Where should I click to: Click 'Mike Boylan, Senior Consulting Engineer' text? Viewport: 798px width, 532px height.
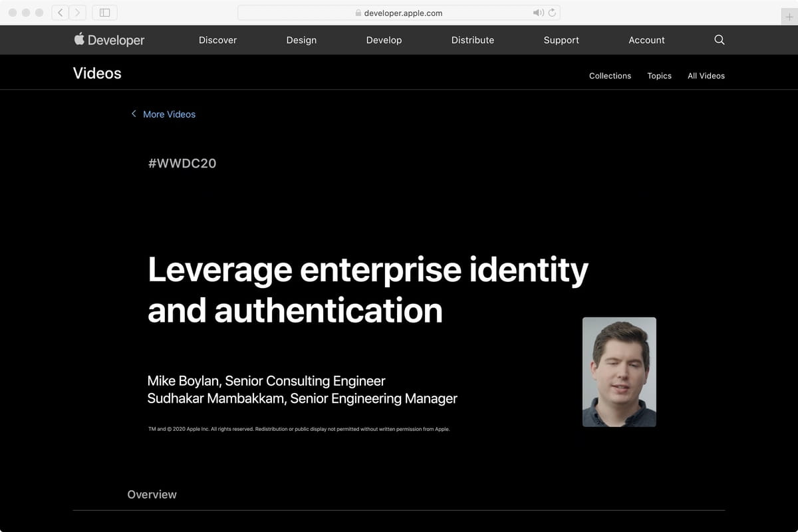pos(266,381)
